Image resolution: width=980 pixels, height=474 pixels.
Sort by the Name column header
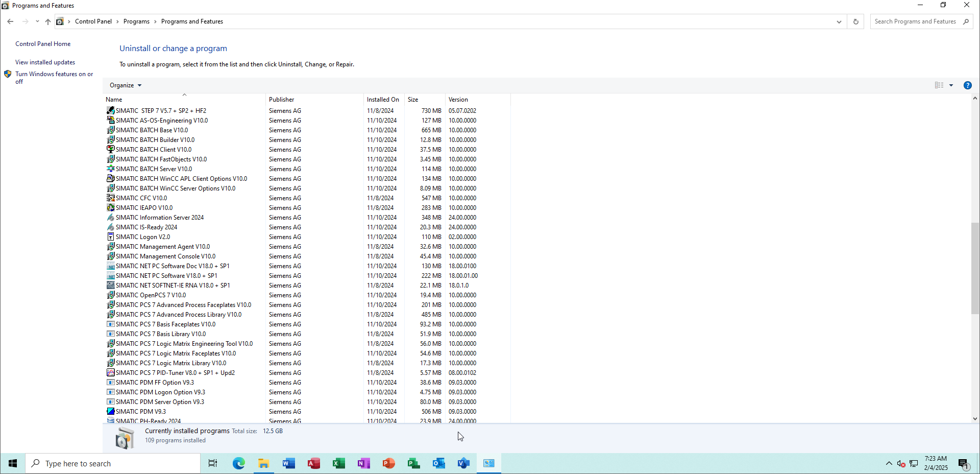(184, 99)
